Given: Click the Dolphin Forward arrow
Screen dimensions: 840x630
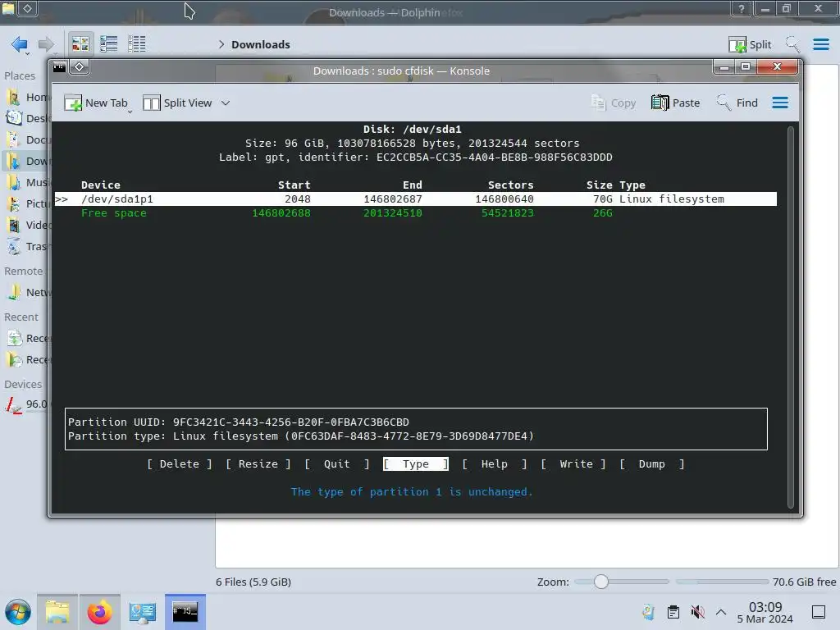Looking at the screenshot, I should point(46,44).
